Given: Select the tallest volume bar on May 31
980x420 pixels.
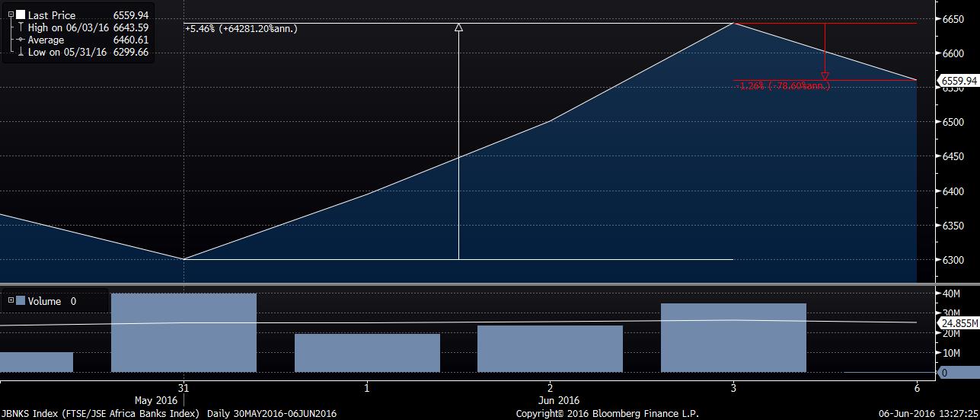Looking at the screenshot, I should click(184, 332).
